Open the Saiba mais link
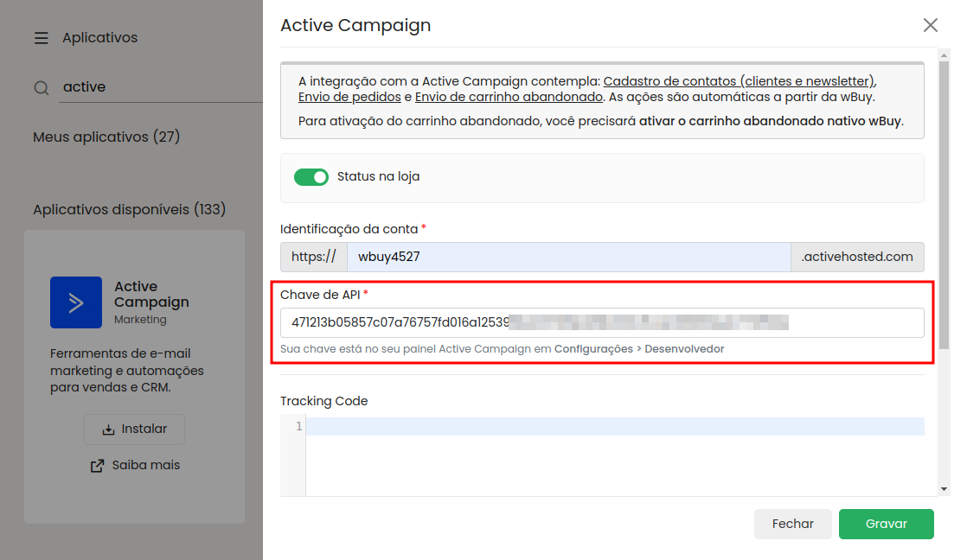 click(x=145, y=465)
